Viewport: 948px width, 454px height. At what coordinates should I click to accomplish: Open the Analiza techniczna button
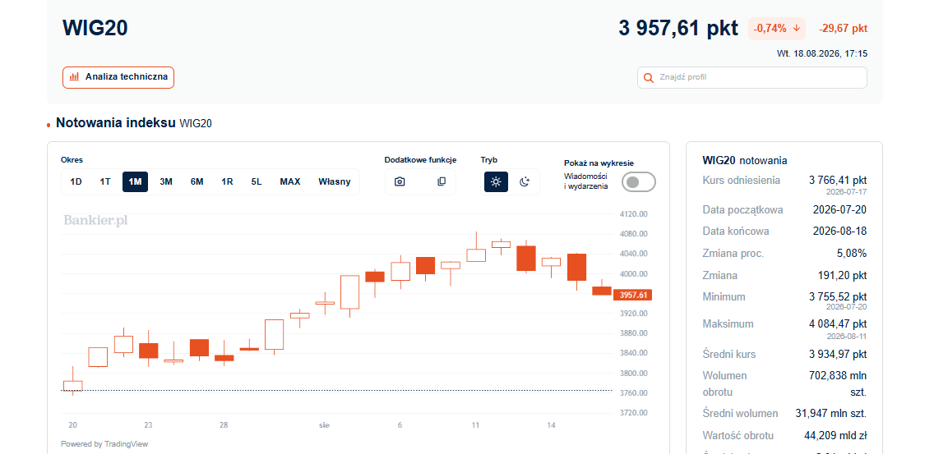click(118, 77)
